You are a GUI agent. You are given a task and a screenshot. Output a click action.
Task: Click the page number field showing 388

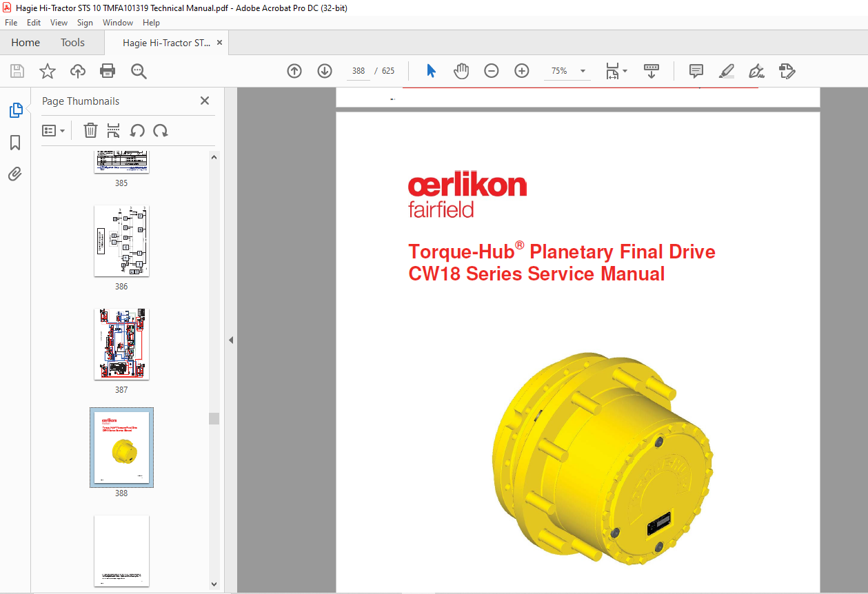[359, 71]
